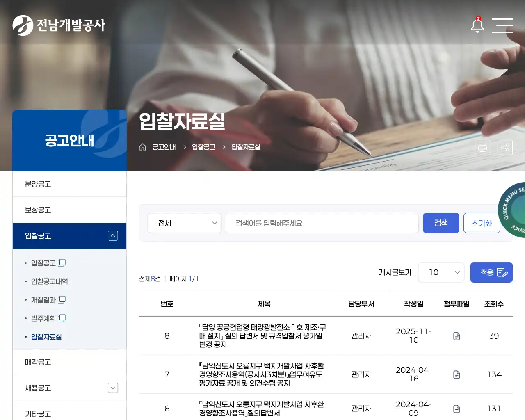The image size is (525, 420).
Task: Click the 입찰자료실 page heading
Action: (182, 121)
